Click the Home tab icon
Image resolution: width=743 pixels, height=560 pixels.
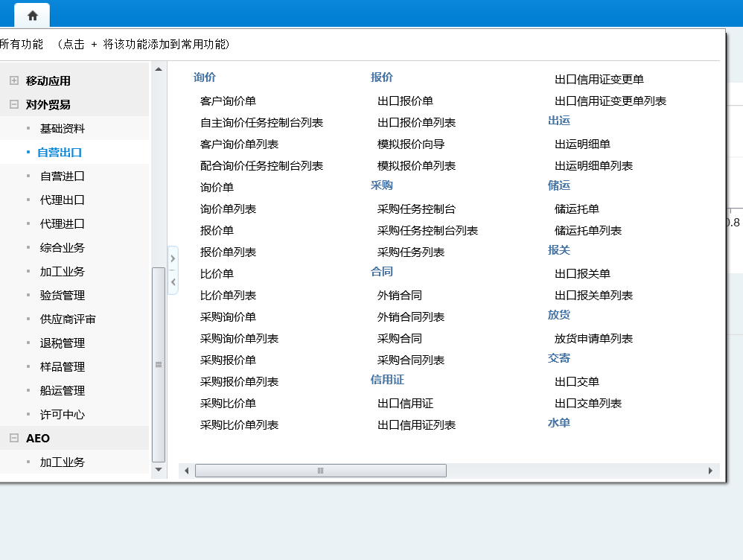coord(31,14)
